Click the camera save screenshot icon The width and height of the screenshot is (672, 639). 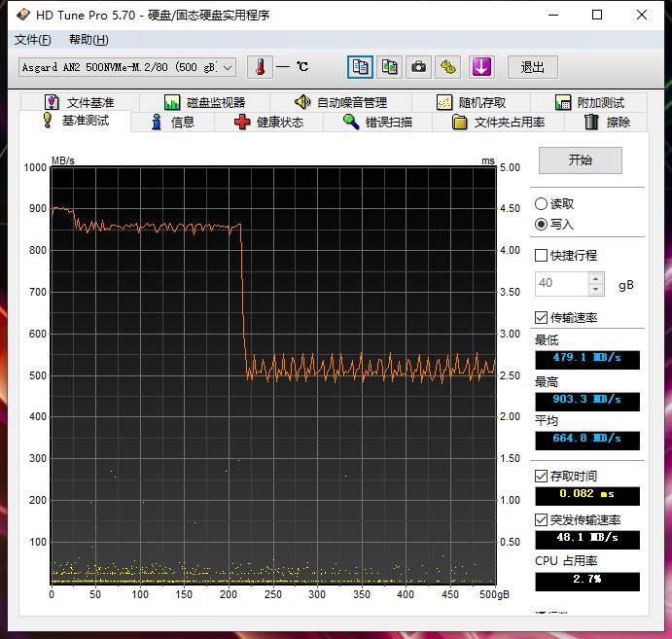(418, 67)
